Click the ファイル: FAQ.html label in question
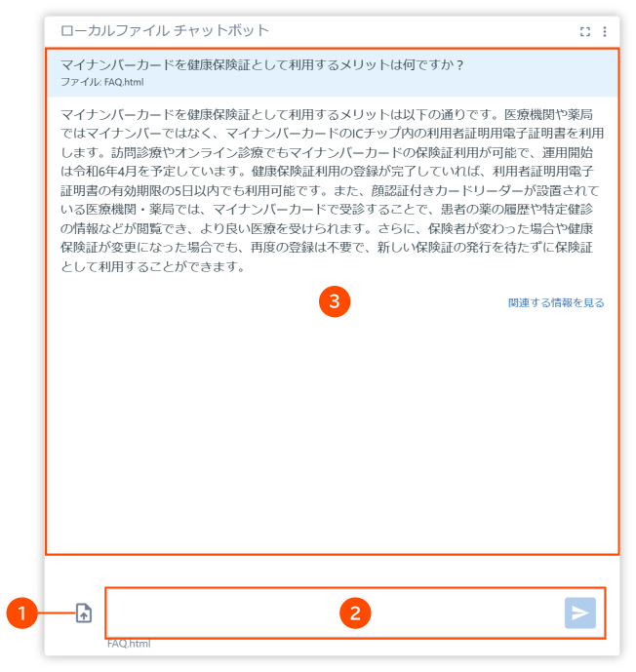 click(102, 82)
